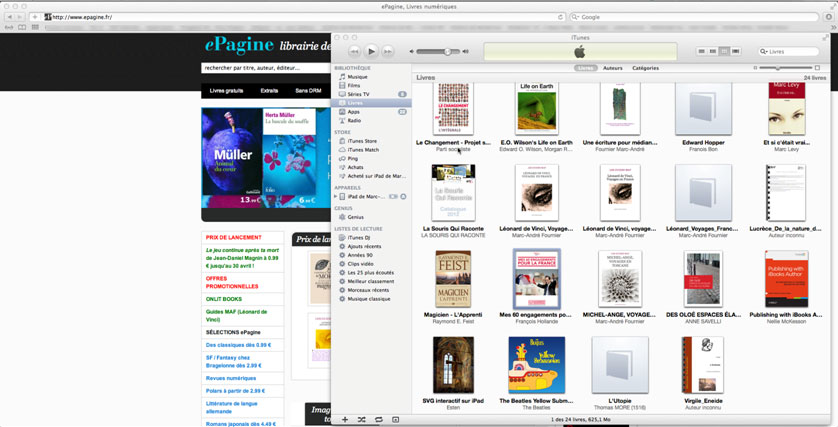
Task: Select the Lucrèce_De_la_nature book cover
Action: click(x=786, y=192)
